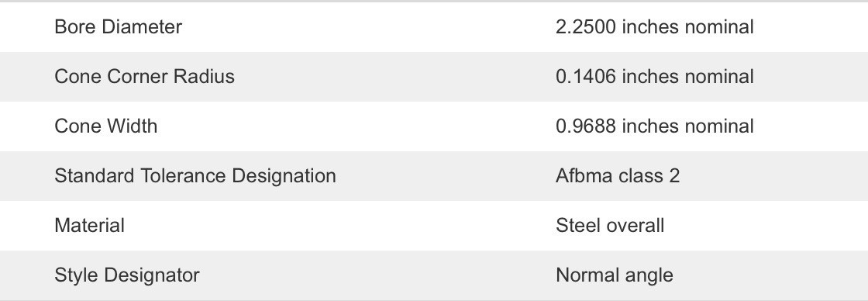This screenshot has height=301, width=868.
Task: Click the number 0.9688 in width row
Action: coord(586,126)
